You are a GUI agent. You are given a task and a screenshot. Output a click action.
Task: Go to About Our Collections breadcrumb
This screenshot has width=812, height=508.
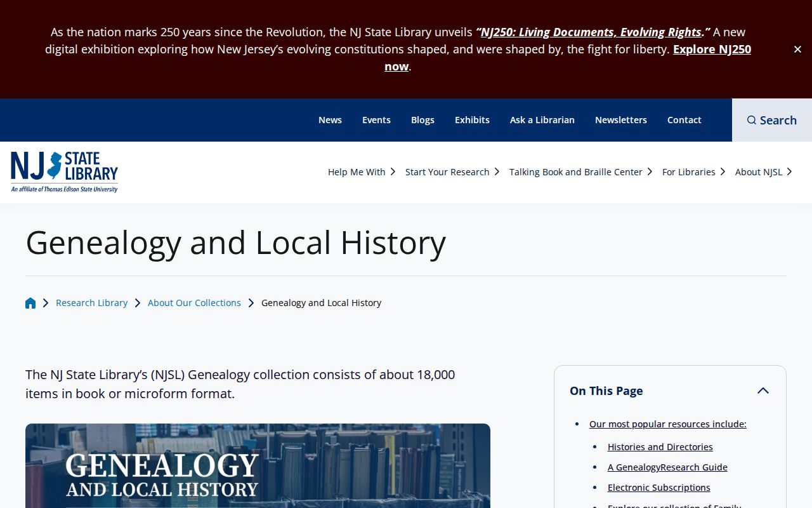194,303
